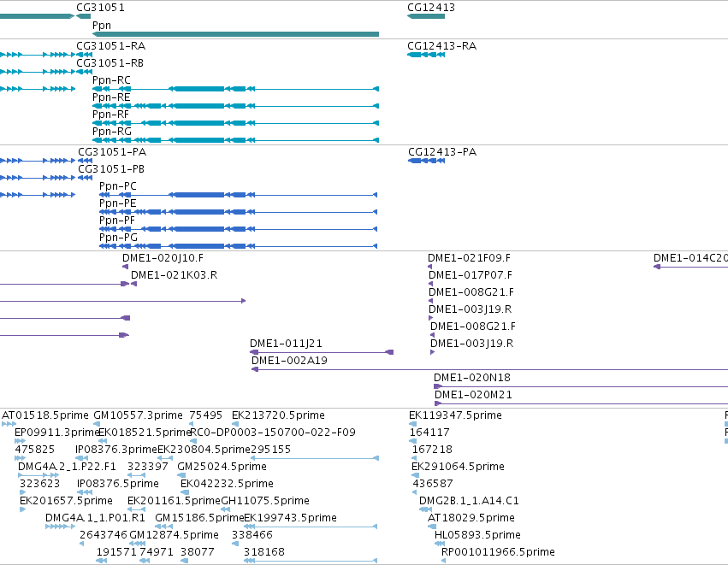
Task: Select the CG31051-RB transcript label
Action: pos(109,63)
